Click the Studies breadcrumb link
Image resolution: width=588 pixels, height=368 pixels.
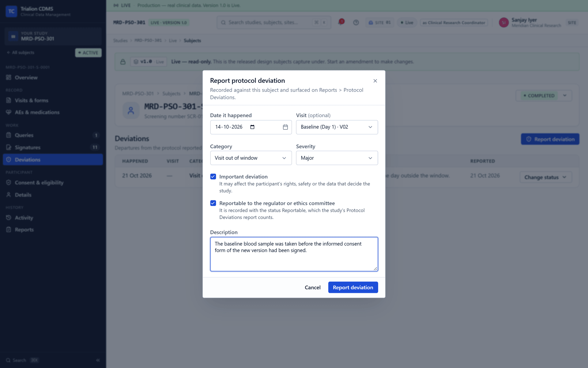120,40
